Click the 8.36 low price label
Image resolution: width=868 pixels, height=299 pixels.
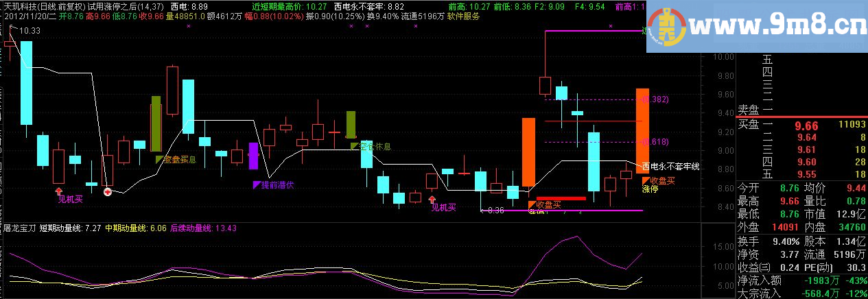click(495, 211)
